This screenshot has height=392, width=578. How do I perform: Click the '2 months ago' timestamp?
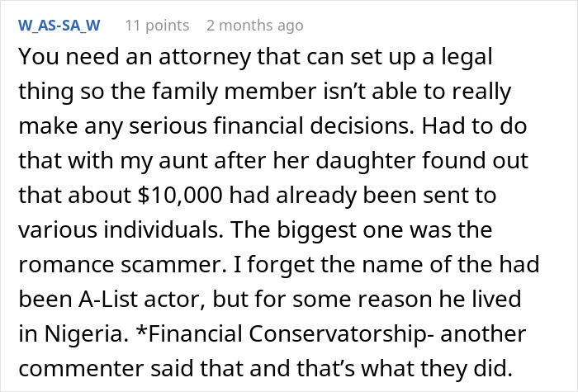[254, 26]
